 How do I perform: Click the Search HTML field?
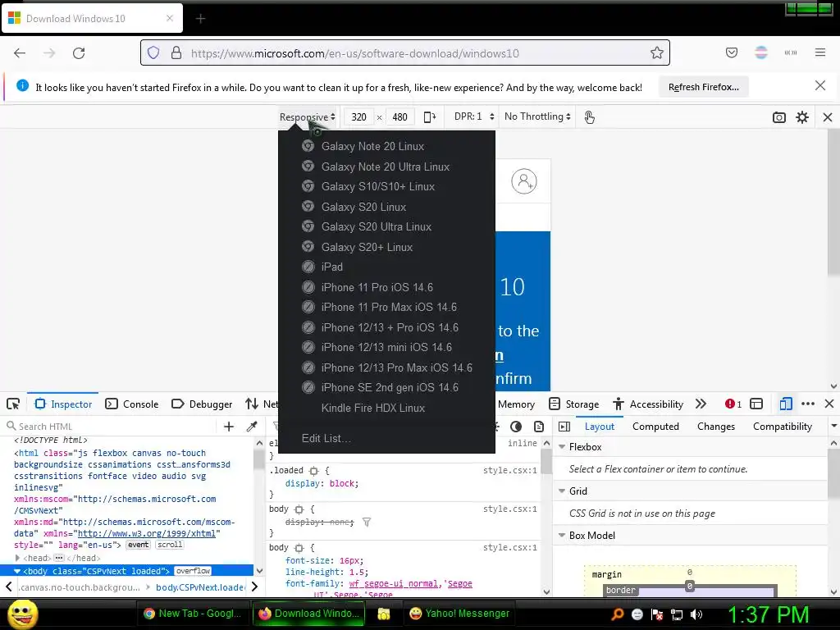point(110,427)
